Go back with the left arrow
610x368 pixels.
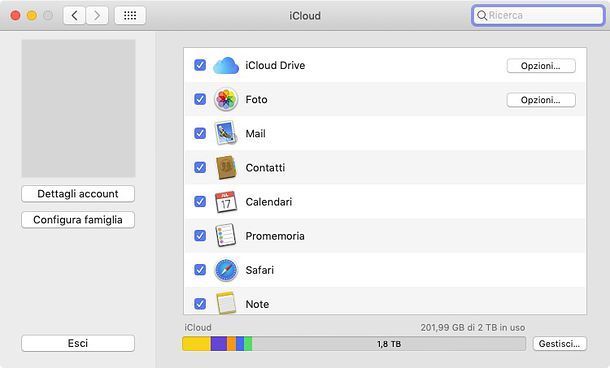[74, 16]
